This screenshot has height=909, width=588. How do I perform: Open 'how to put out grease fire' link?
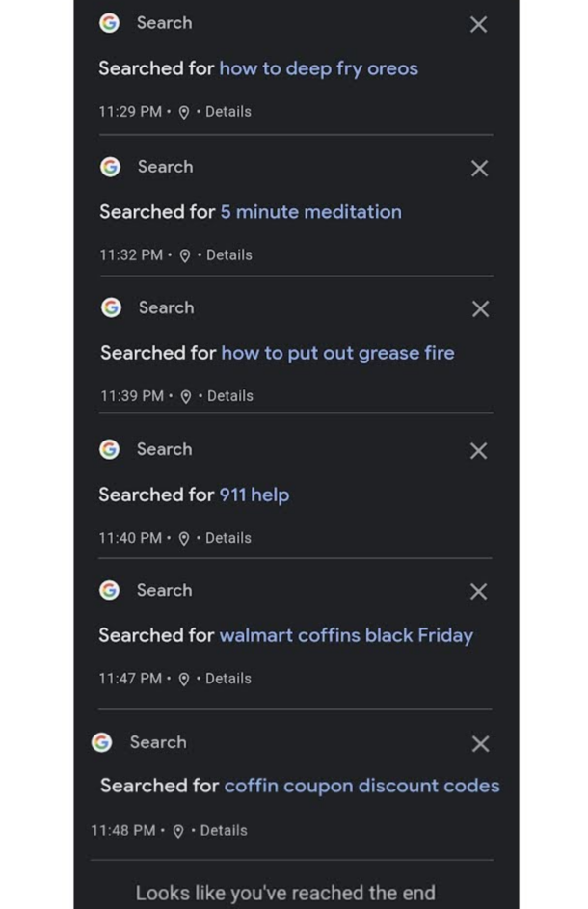[x=337, y=353]
